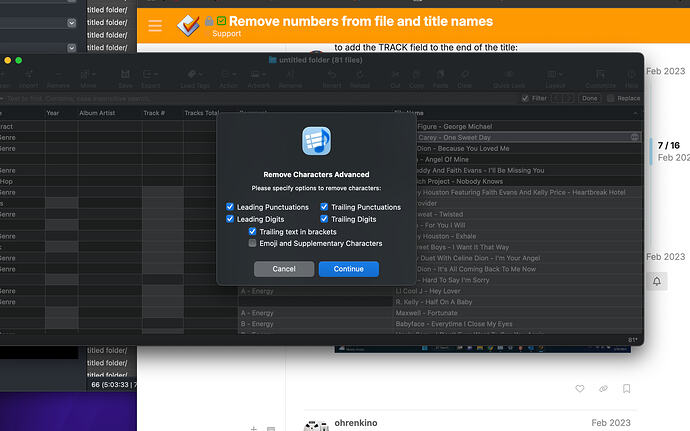The image size is (690, 431).
Task: Open the topic title link
Action: click(361, 21)
